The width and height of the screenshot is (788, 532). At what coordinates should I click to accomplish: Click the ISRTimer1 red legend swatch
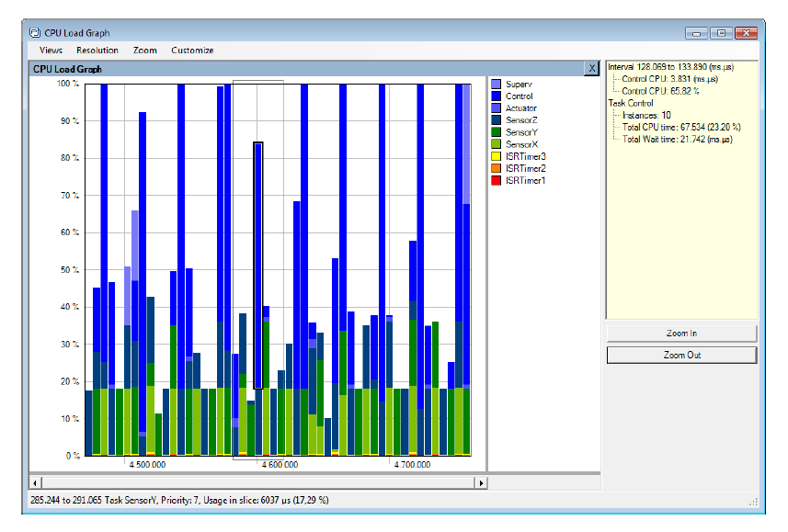tap(496, 180)
